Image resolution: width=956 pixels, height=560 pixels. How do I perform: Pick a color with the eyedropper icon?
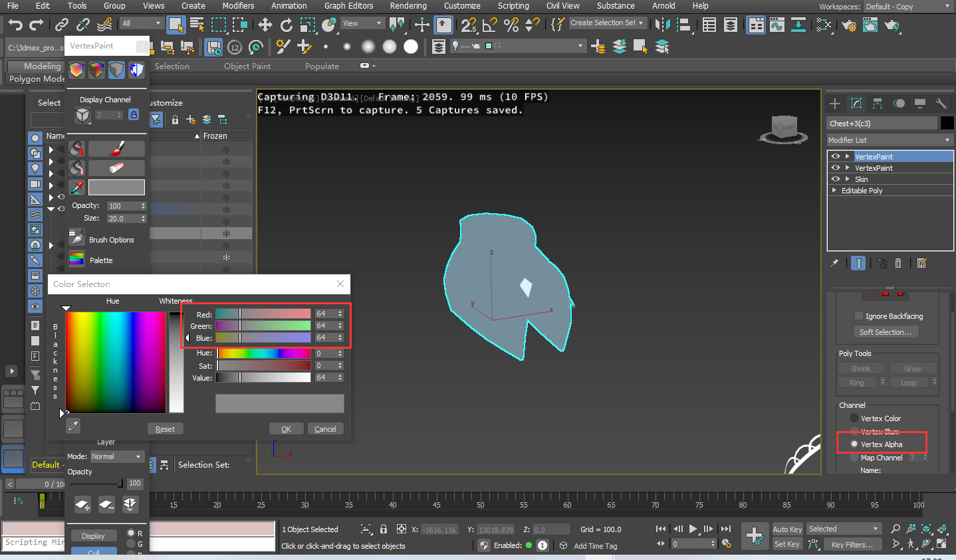click(76, 187)
